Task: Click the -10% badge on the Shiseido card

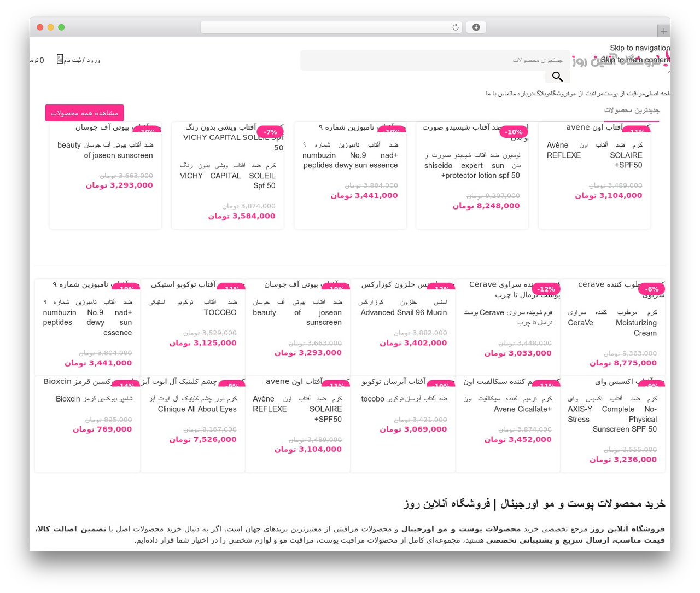Action: point(514,132)
